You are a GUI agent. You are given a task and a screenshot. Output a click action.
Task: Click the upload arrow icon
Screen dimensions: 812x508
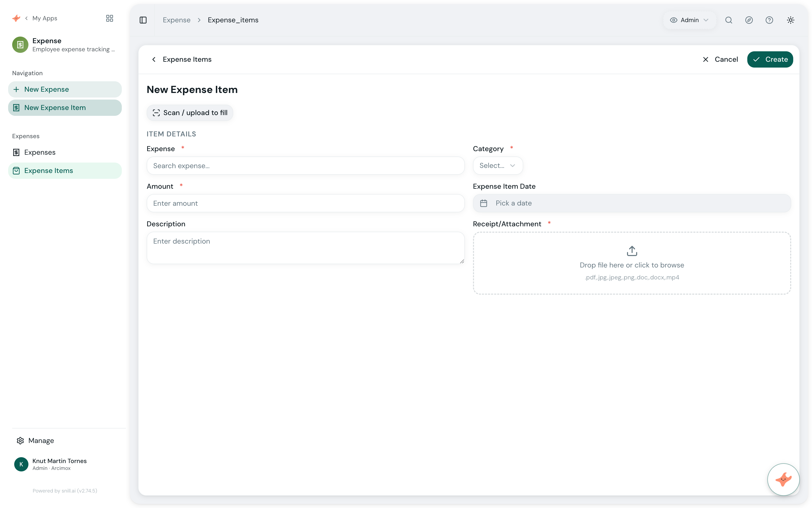point(632,251)
